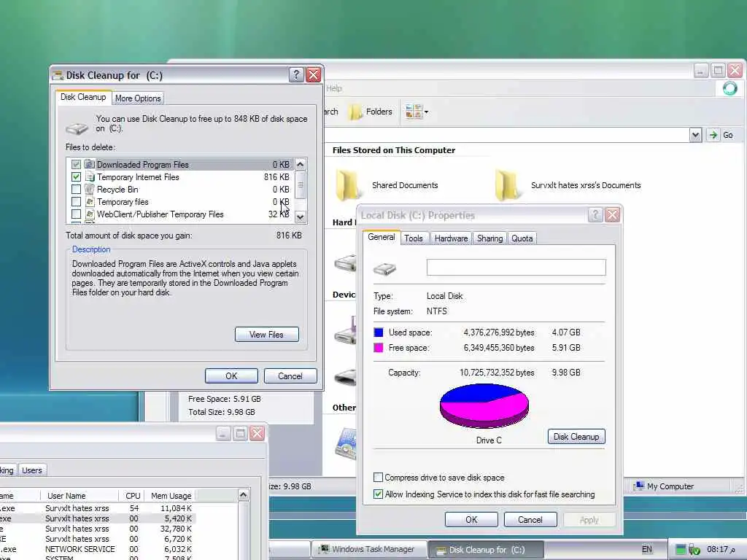Expand the Explorer address bar dropdown

[695, 135]
